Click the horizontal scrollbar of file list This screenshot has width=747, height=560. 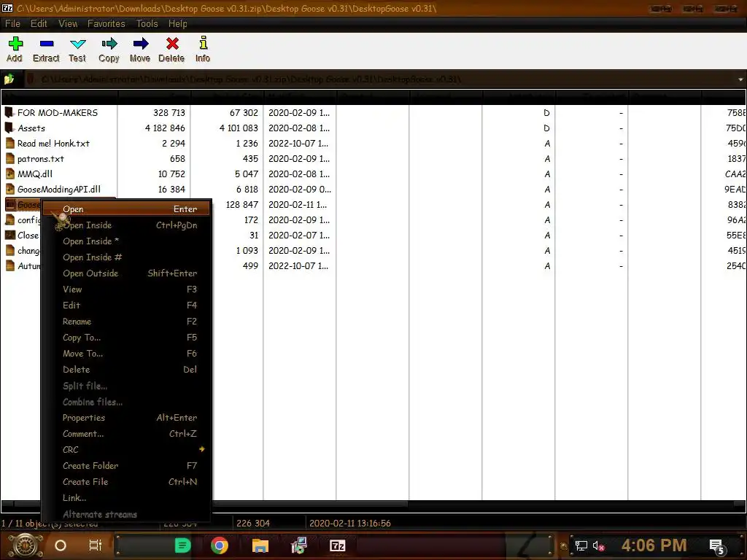[x=373, y=504]
